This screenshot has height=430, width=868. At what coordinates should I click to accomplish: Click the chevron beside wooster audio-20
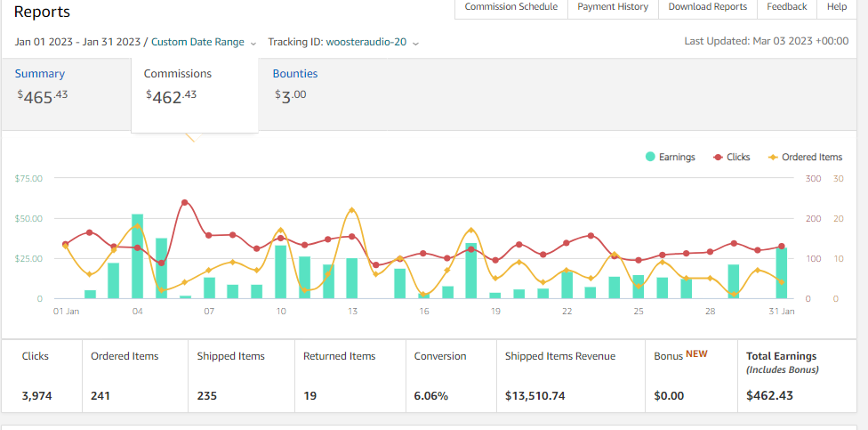coord(415,43)
